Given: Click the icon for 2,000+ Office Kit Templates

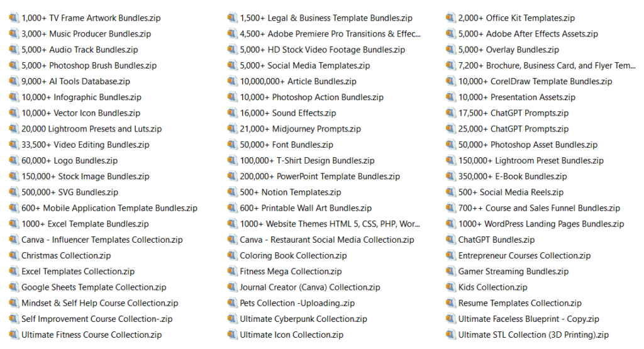Looking at the screenshot, I should pos(450,18).
